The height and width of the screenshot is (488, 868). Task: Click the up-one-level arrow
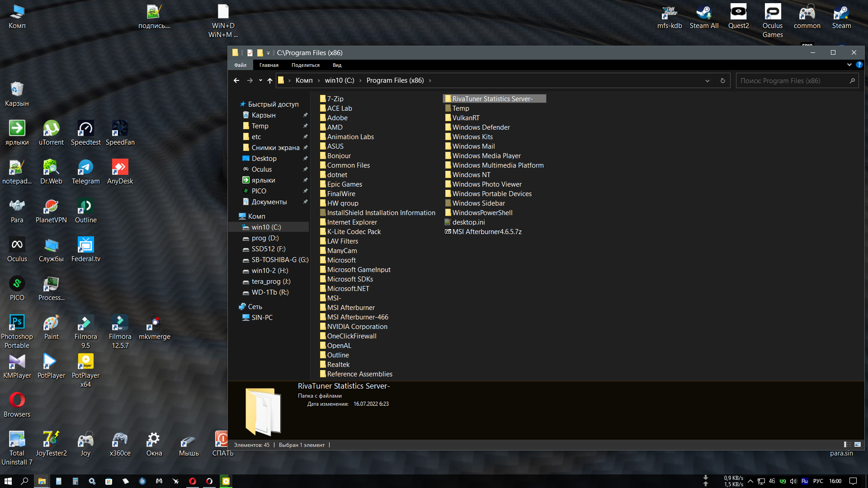(270, 80)
